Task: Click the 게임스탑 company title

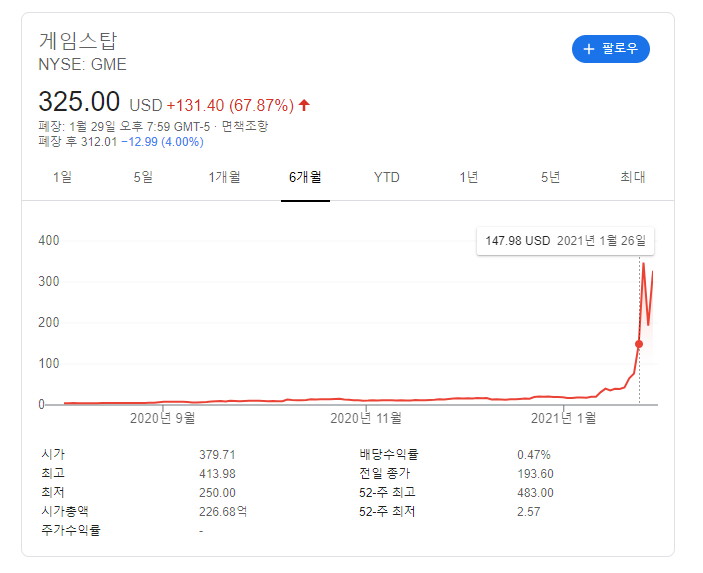Action: tap(78, 41)
